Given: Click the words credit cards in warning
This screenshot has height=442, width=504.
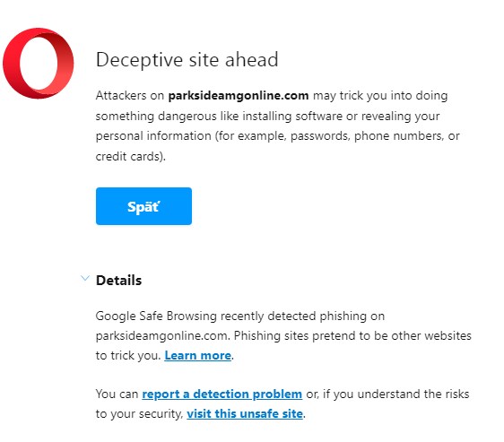Looking at the screenshot, I should coord(128,157).
